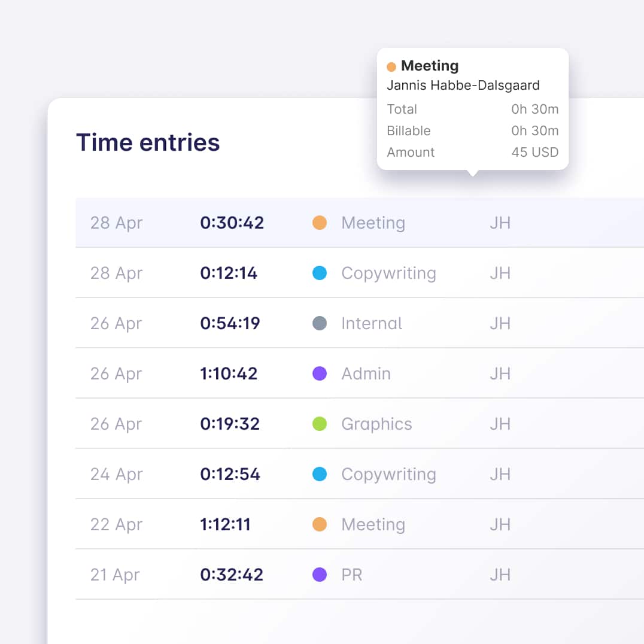Click the JH initials on the PR row

pos(500,575)
